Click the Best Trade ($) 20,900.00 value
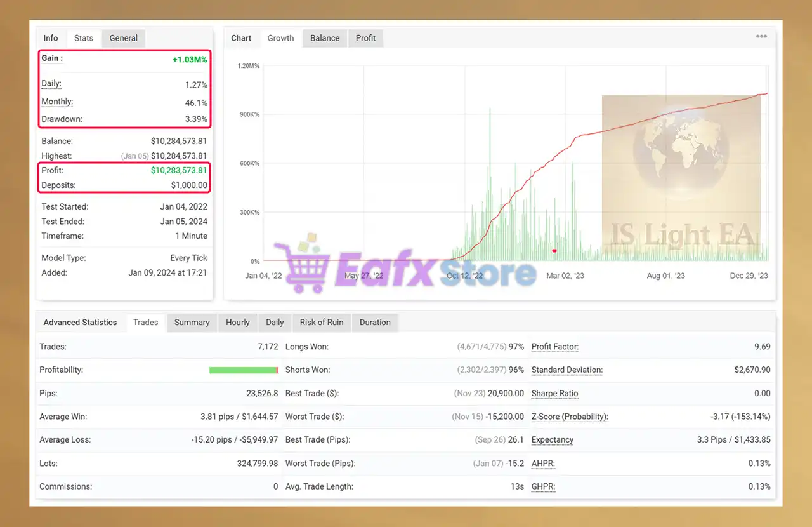The width and height of the screenshot is (812, 527). [489, 394]
